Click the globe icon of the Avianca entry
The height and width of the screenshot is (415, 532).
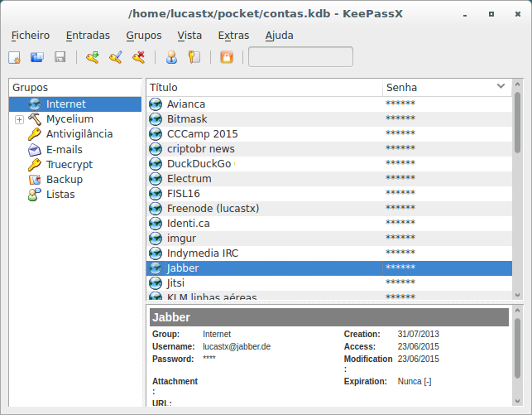pos(156,104)
